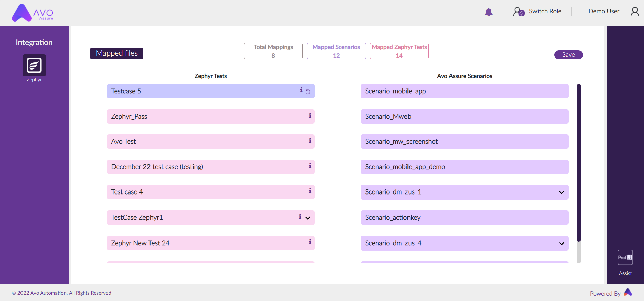The image size is (644, 301).
Task: Click the Integration sidebar heading
Action: (34, 42)
